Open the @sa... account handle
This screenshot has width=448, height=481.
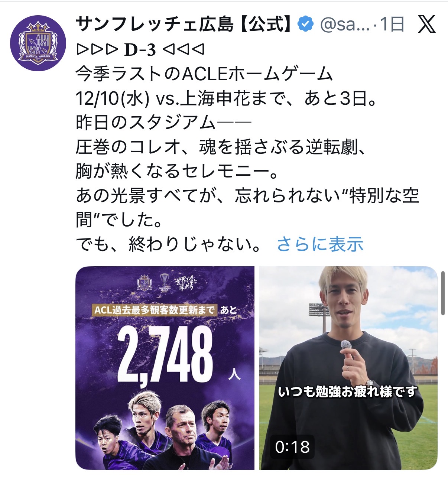tap(345, 25)
